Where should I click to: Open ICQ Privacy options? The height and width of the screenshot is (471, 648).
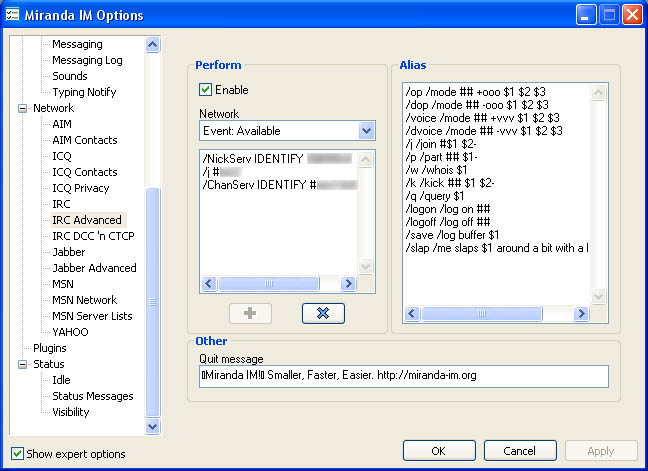click(81, 188)
